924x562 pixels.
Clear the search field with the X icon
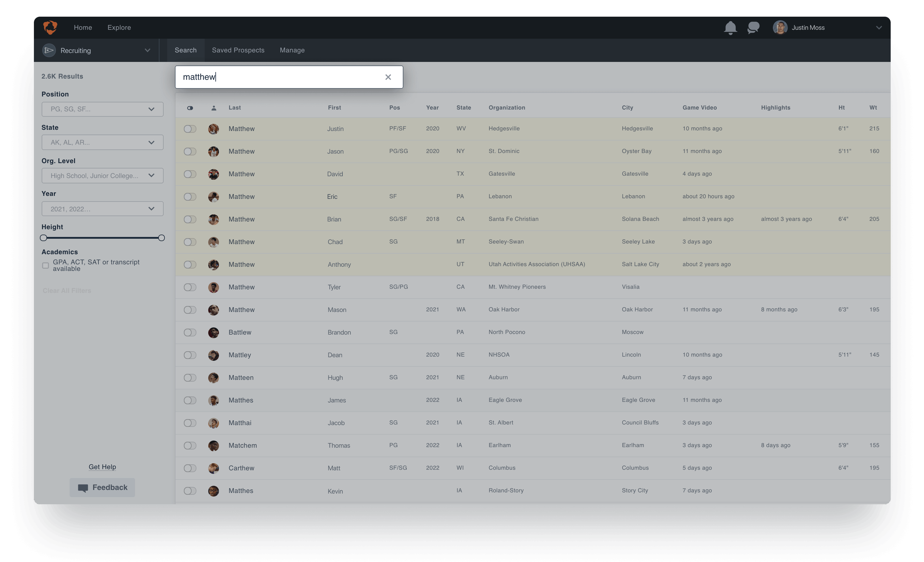tap(388, 77)
